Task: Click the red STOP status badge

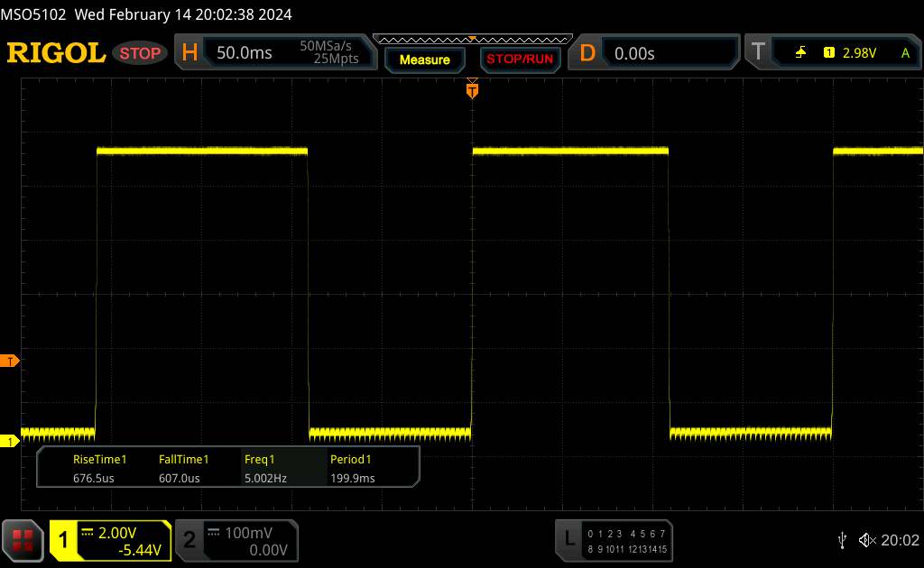Action: [142, 52]
